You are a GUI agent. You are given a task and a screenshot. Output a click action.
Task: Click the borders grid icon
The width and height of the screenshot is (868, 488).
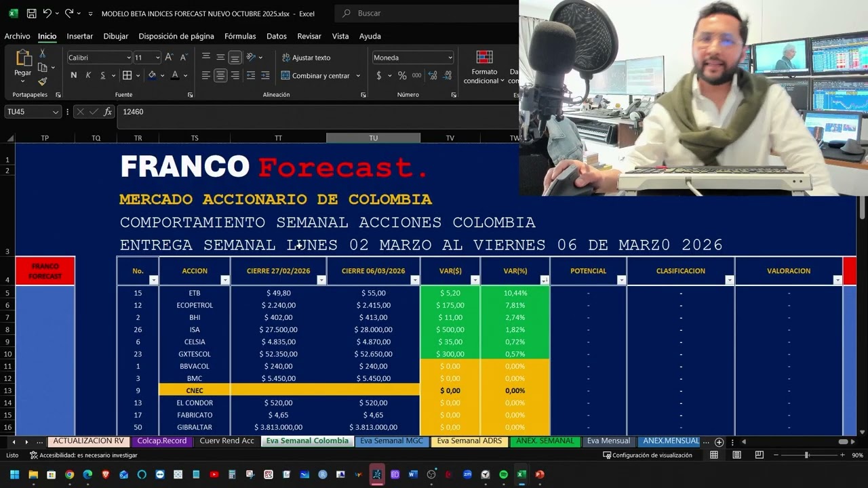tap(127, 75)
